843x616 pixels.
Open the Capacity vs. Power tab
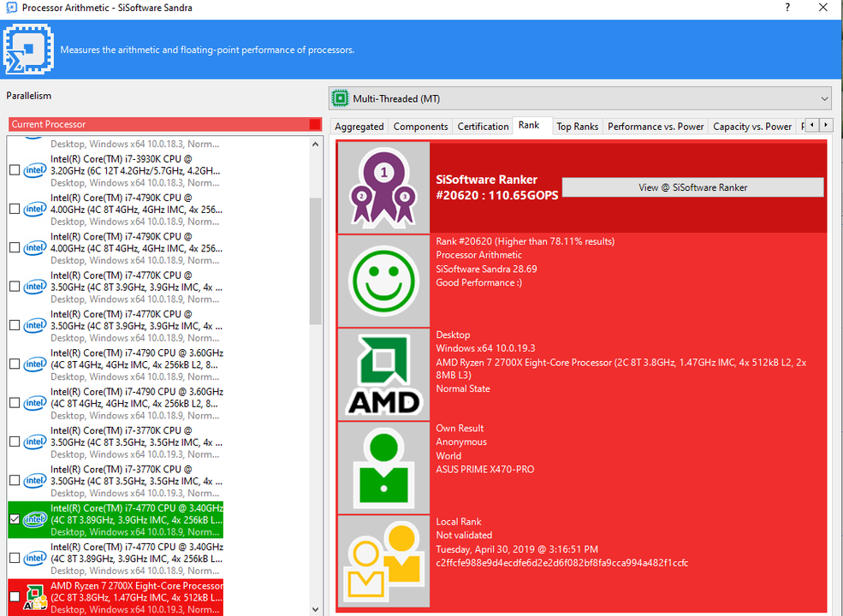(x=752, y=127)
